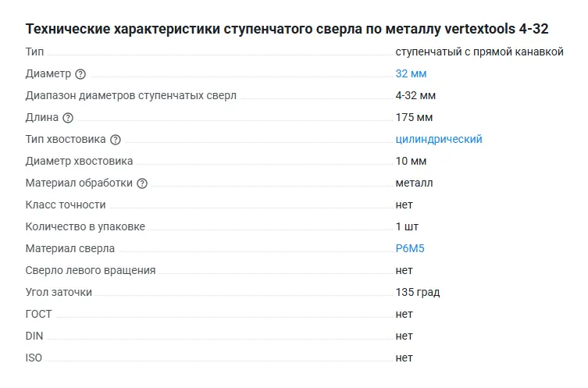The height and width of the screenshot is (388, 588).
Task: Show the hint icon for Материал обработки
Action: pos(142,183)
